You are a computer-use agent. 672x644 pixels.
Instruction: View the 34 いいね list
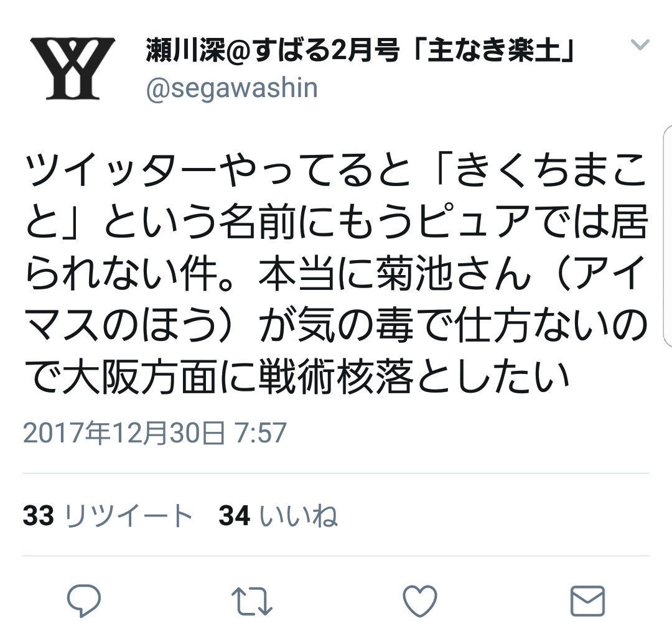pos(278,515)
